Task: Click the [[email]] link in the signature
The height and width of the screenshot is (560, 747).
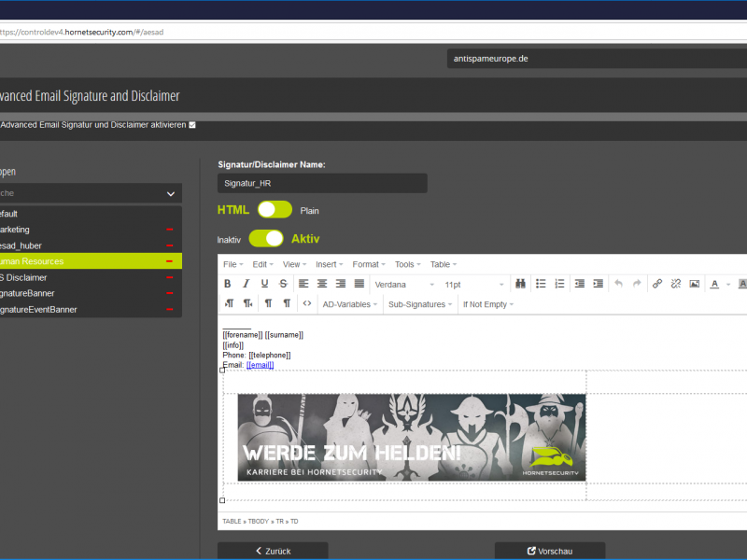Action: click(x=261, y=365)
